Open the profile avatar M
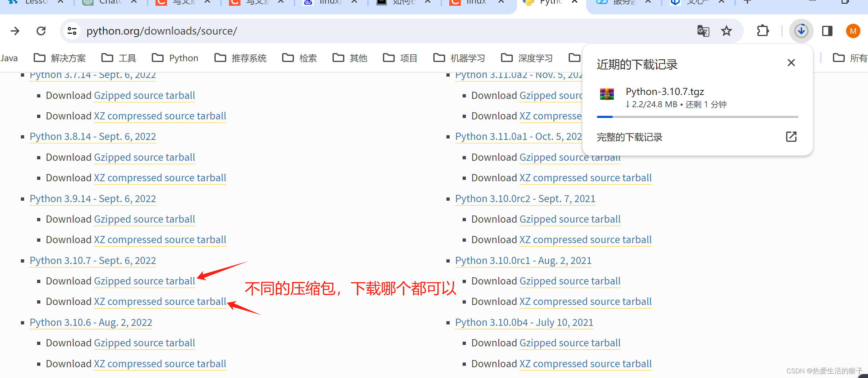This screenshot has height=378, width=868. click(853, 31)
